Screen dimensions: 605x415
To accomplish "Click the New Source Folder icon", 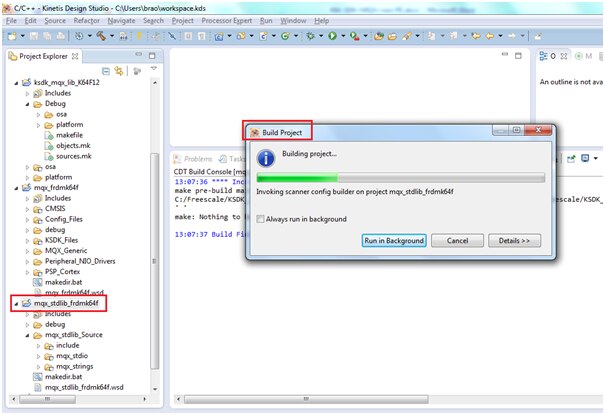I will [x=241, y=36].
